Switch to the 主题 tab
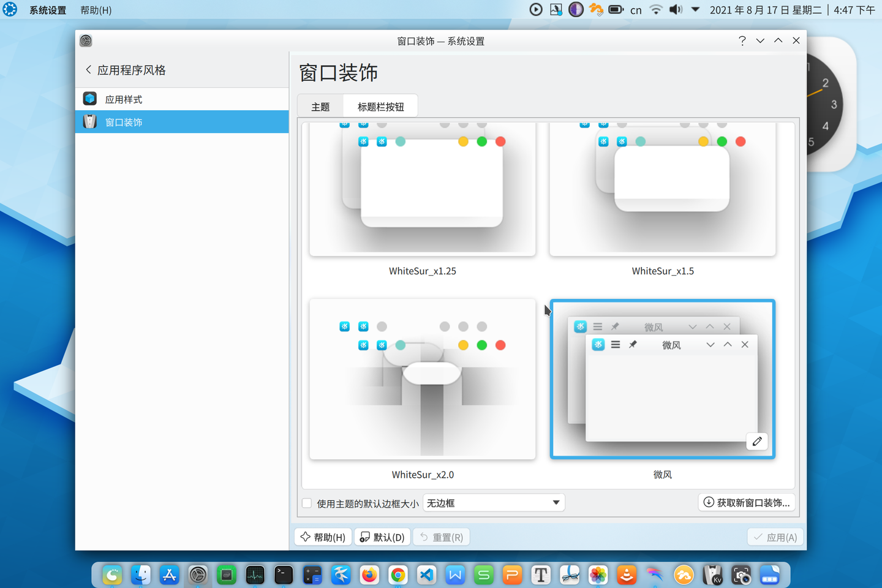882x588 pixels. coord(320,107)
